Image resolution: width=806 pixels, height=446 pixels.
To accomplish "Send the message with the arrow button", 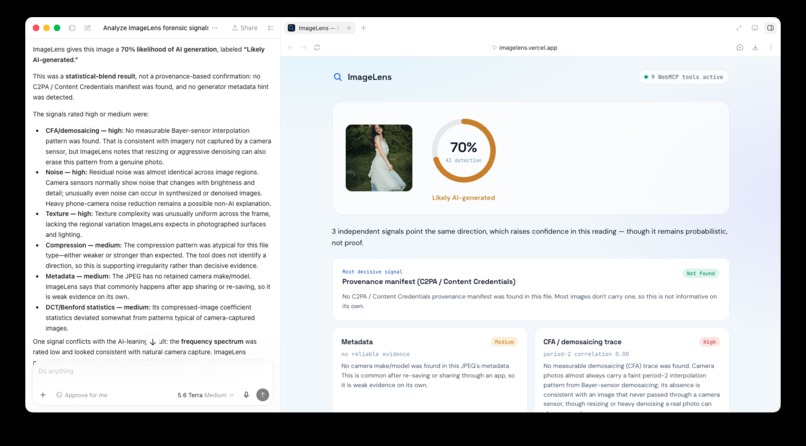I will (263, 395).
